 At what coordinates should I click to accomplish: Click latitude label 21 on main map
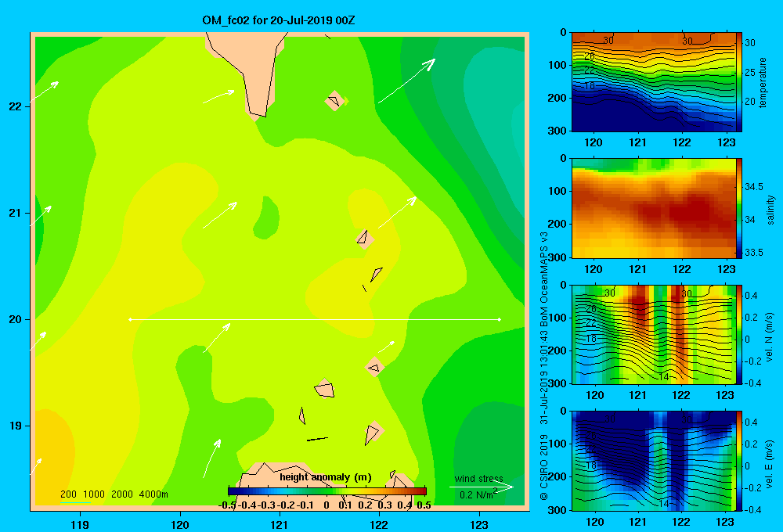tap(16, 213)
